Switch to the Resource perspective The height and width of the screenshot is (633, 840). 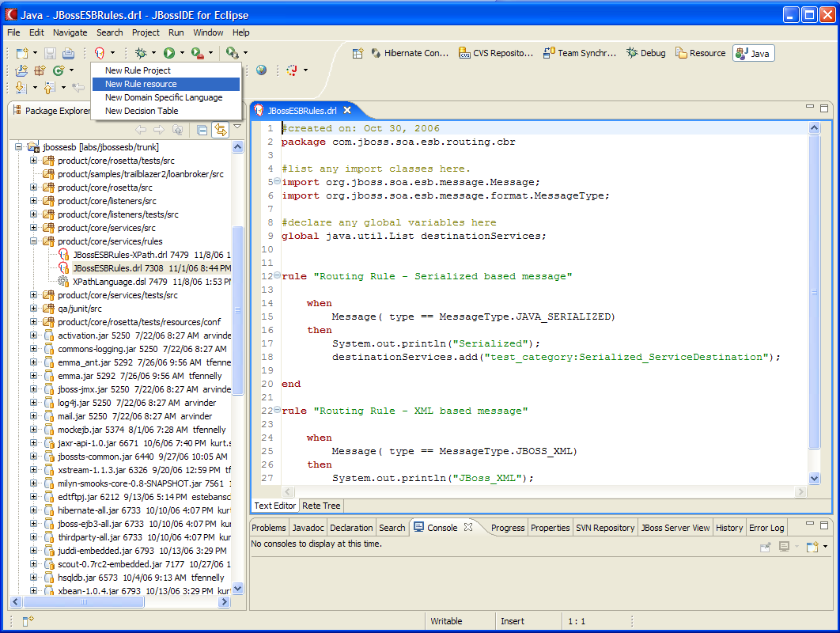701,53
